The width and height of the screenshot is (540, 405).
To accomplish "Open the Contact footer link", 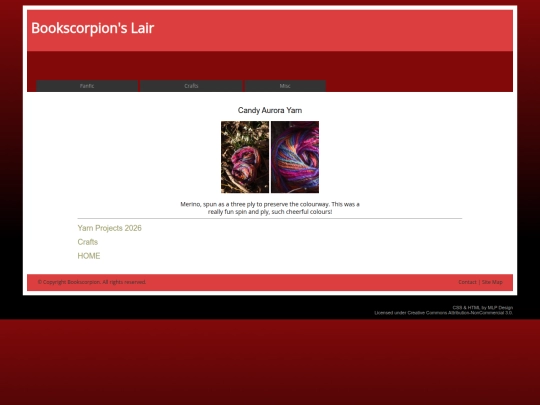I will click(x=467, y=282).
